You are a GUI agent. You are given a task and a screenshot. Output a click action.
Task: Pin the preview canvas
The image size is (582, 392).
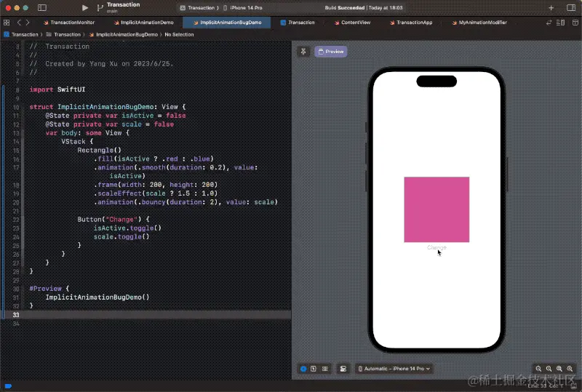point(303,52)
